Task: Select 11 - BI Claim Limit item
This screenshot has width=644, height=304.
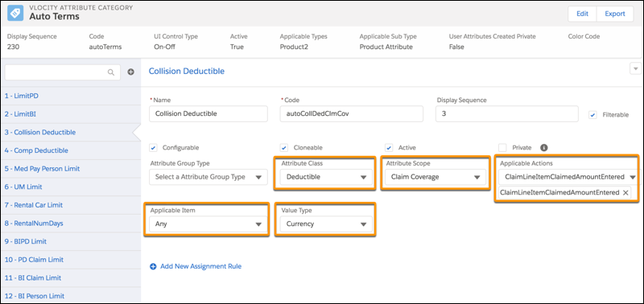Action: 70,277
